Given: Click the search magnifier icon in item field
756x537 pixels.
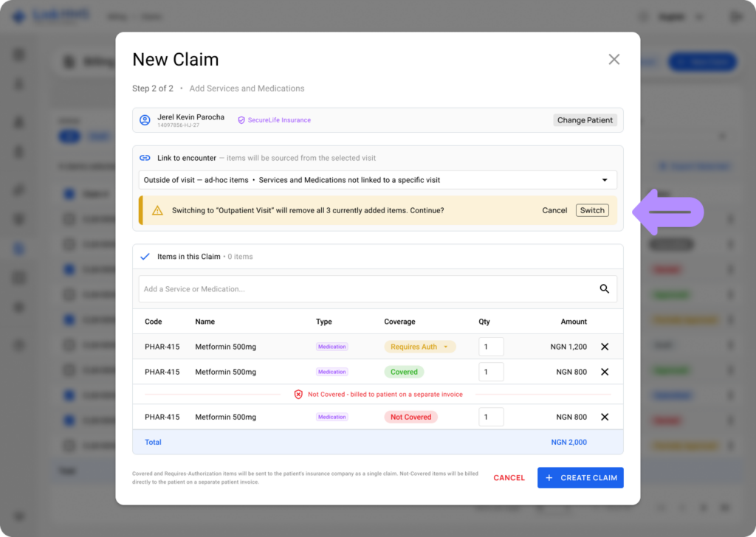Looking at the screenshot, I should [x=604, y=288].
